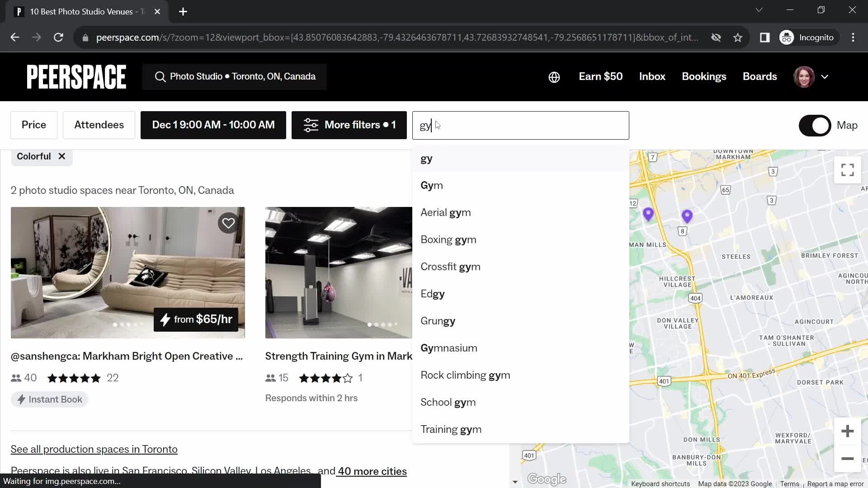Click the left purple map pin
868x488 pixels.
(x=648, y=214)
